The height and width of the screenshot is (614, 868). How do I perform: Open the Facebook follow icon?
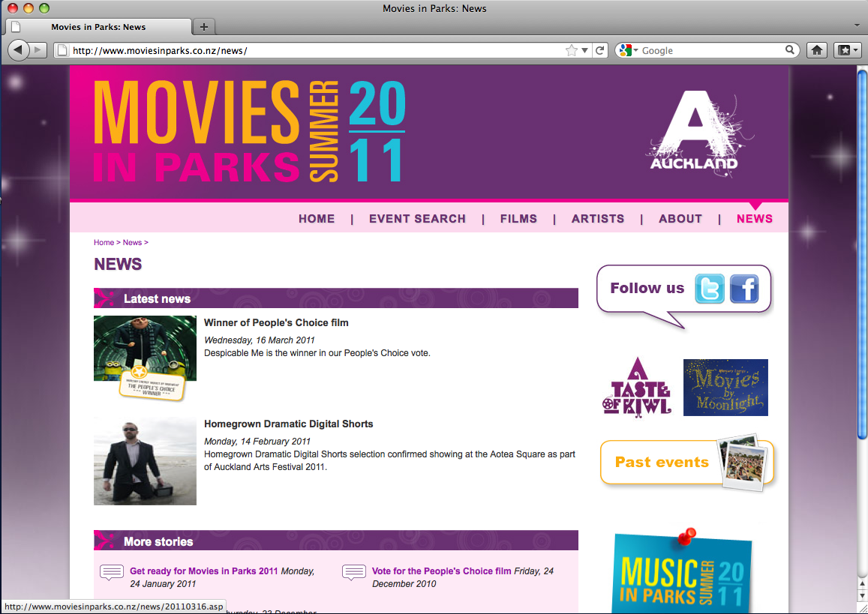click(744, 288)
